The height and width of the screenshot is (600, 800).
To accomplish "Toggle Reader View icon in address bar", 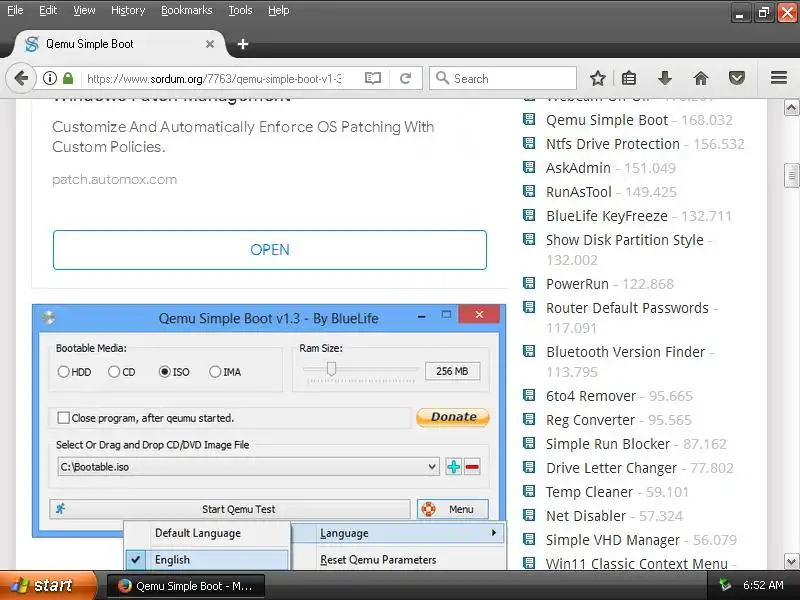I will (x=373, y=79).
